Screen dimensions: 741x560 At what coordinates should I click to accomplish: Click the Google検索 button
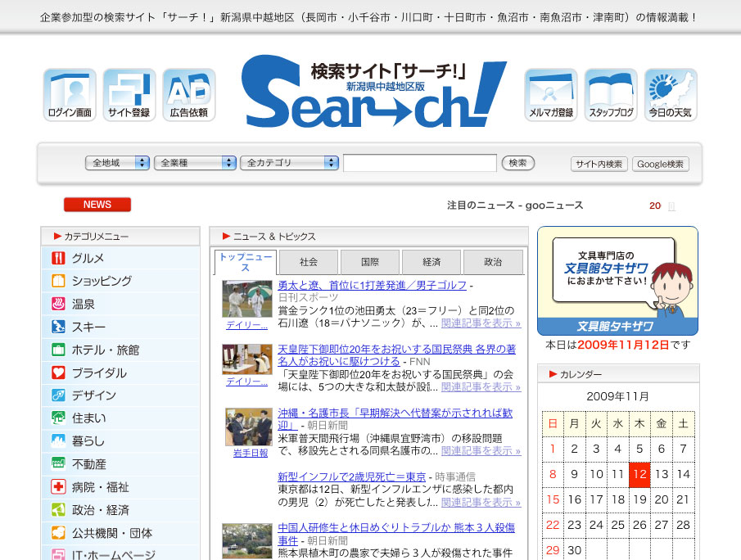click(x=660, y=164)
